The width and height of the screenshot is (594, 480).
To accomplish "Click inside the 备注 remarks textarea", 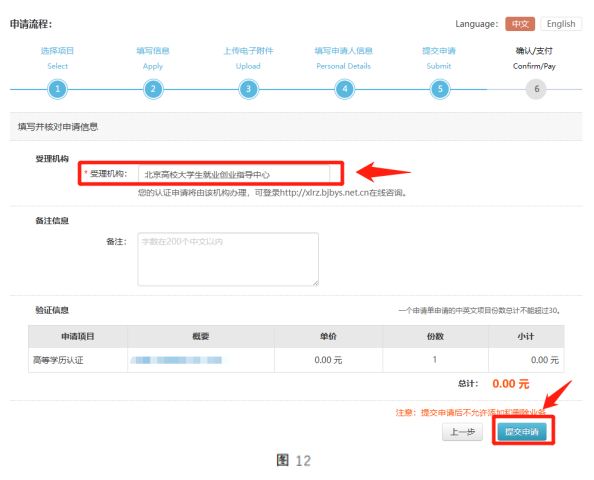I will click(228, 259).
